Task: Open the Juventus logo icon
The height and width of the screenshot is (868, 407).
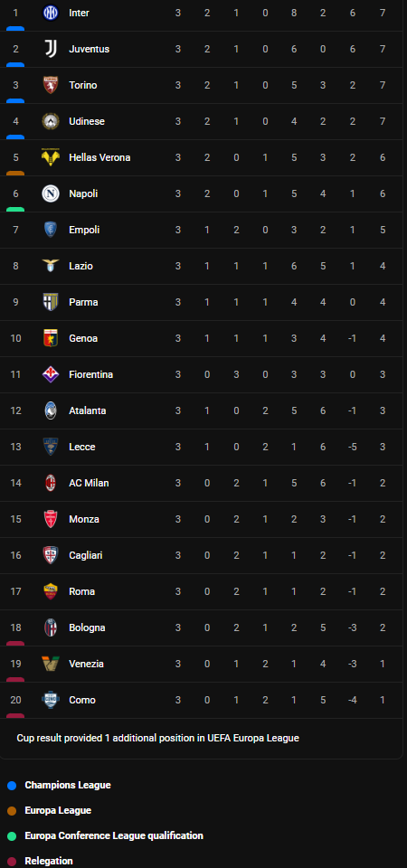Action: click(x=51, y=49)
